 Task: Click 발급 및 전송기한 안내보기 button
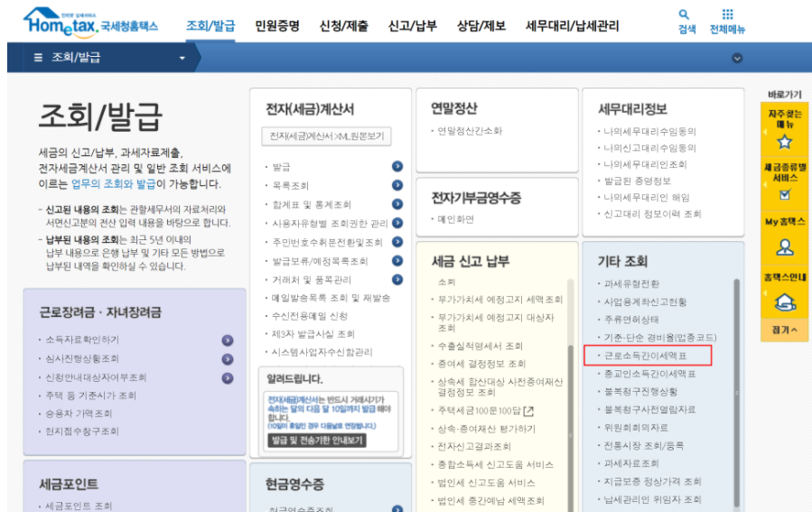click(316, 440)
